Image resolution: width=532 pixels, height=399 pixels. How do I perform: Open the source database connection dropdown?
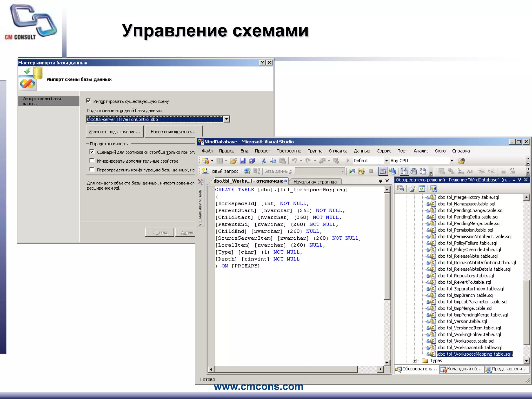coord(227,119)
